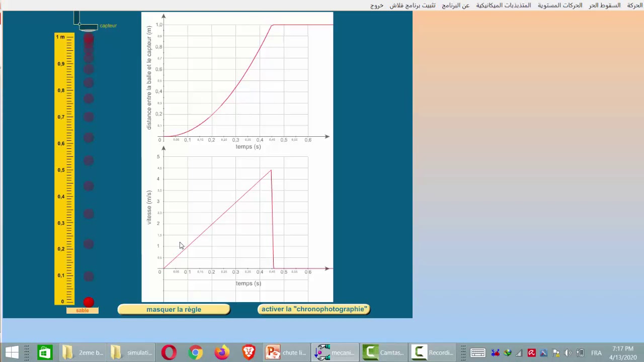644x362 pixels.
Task: Open the Windows Start button
Action: coord(12,352)
